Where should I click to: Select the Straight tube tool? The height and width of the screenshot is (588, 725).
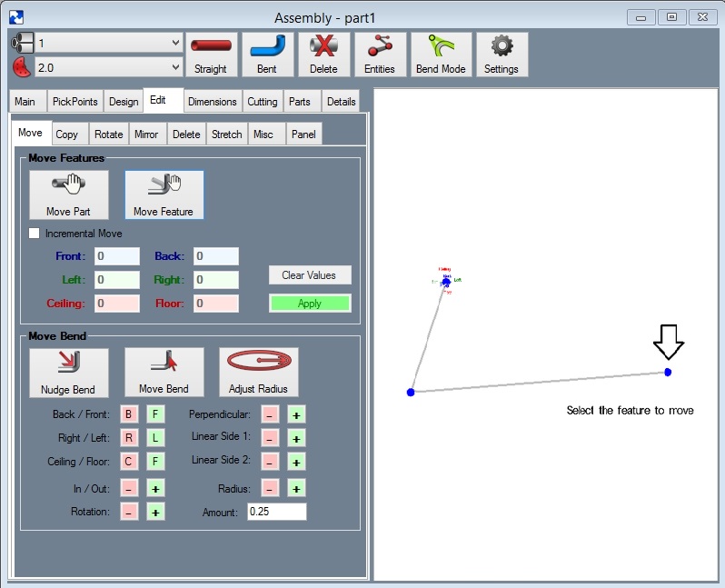[212, 55]
